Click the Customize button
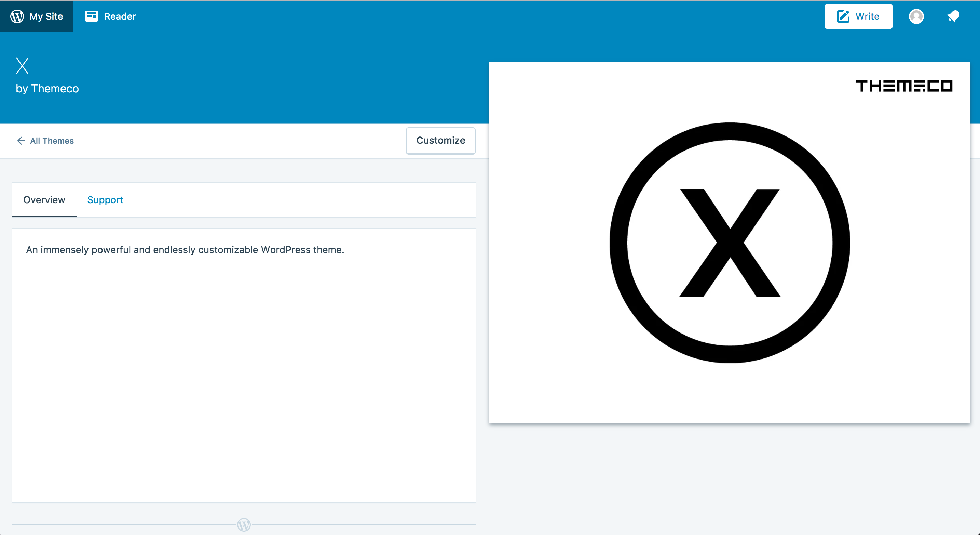This screenshot has width=980, height=535. 440,141
